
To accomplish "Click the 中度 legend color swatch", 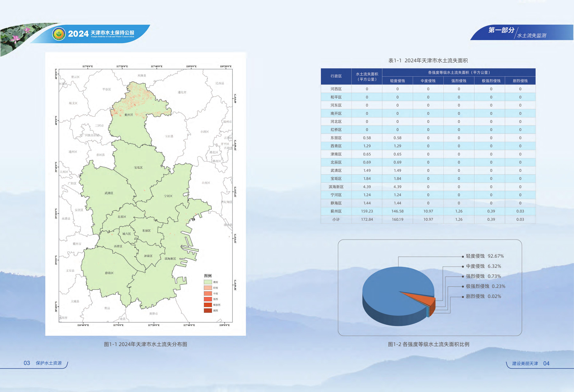I will click(208, 293).
